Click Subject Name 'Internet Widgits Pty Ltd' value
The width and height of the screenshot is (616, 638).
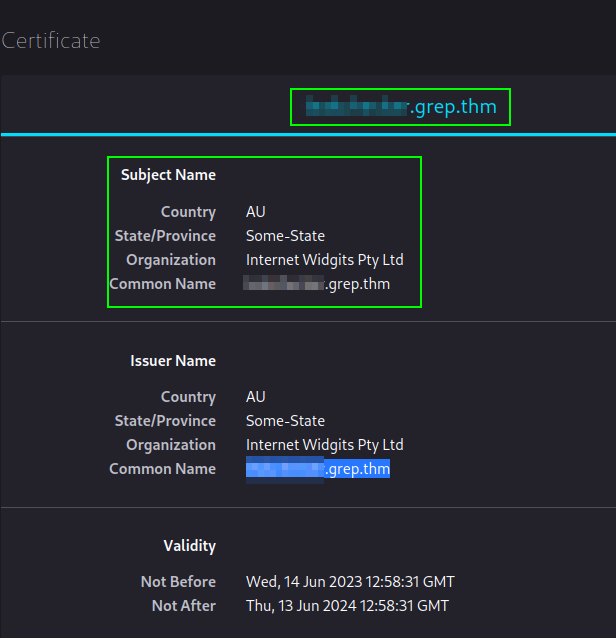[x=325, y=260]
